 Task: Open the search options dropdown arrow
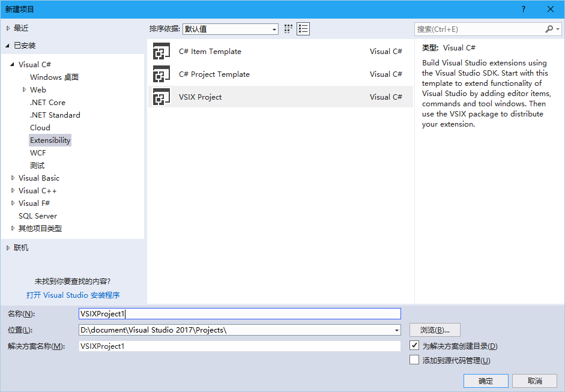point(558,29)
